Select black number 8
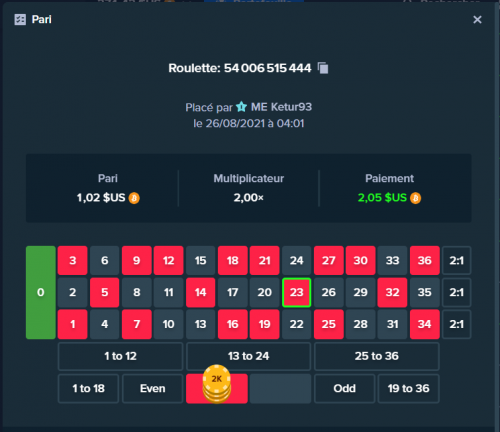 tap(137, 292)
